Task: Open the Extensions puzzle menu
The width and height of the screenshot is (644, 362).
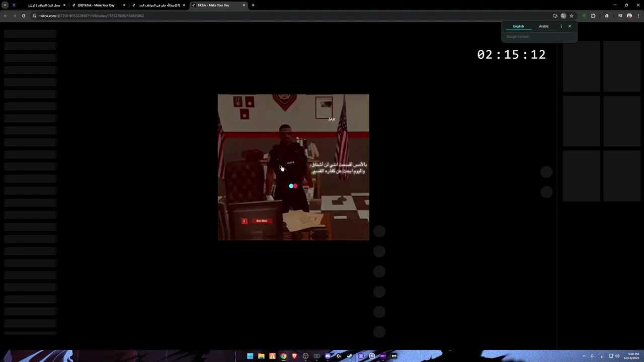Action: [x=593, y=16]
